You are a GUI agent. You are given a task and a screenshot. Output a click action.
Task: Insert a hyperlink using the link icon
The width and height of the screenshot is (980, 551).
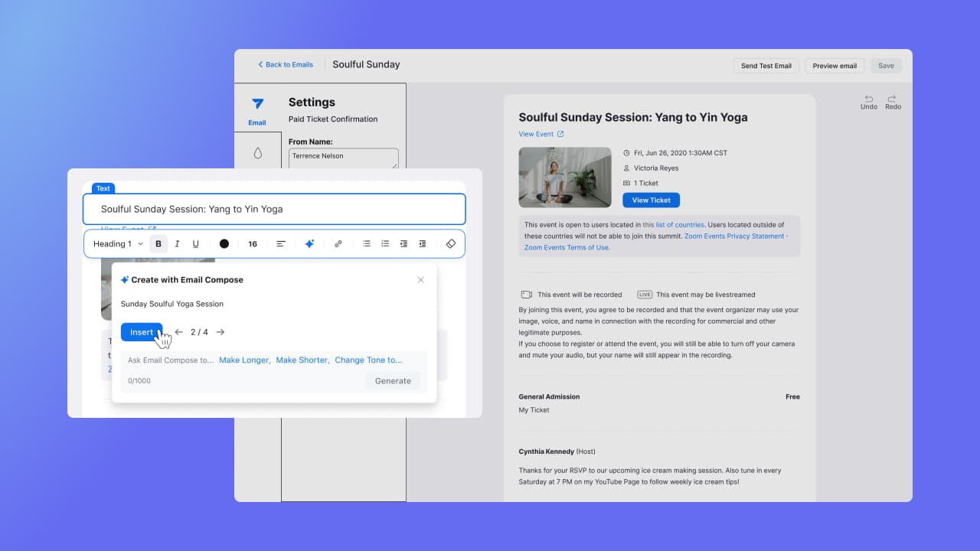[x=338, y=243]
